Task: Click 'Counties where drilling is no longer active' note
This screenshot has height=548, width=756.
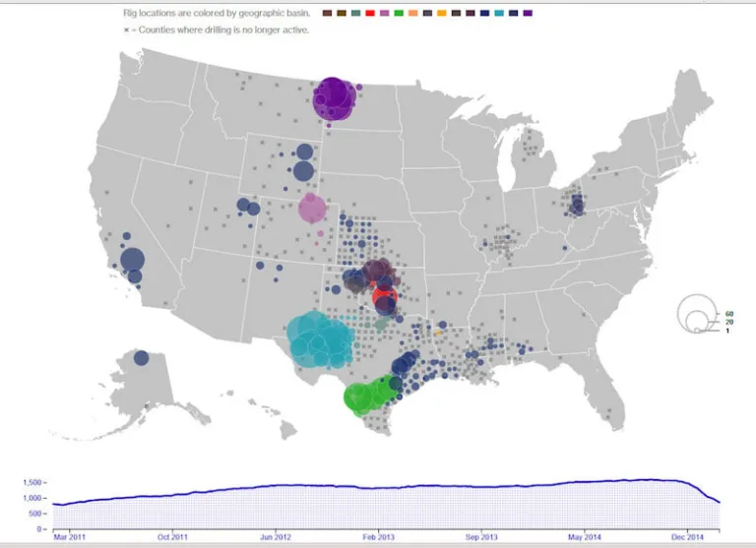Action: point(217,30)
